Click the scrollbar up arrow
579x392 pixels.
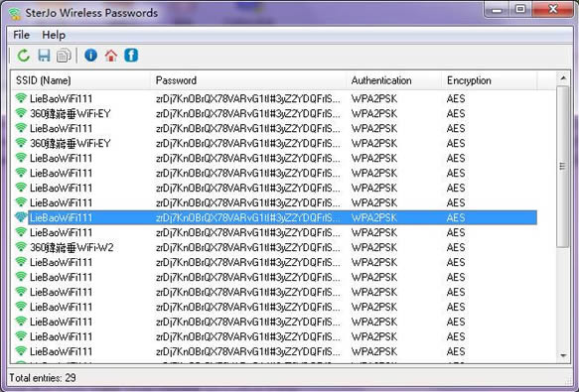[x=563, y=78]
